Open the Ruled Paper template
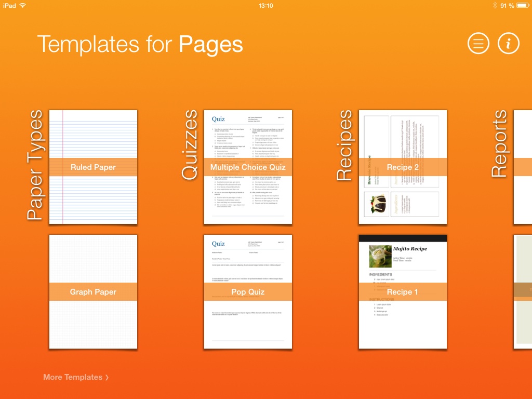Viewport: 532px width, 399px height. tap(93, 167)
